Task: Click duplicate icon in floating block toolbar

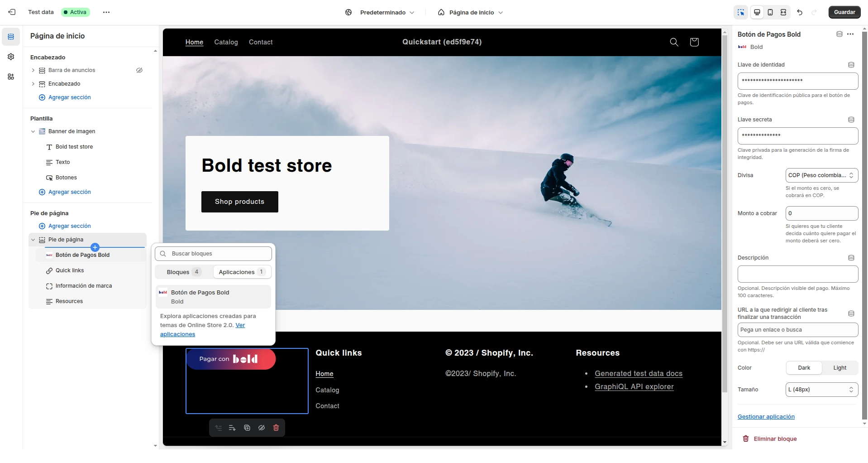Action: [247, 428]
